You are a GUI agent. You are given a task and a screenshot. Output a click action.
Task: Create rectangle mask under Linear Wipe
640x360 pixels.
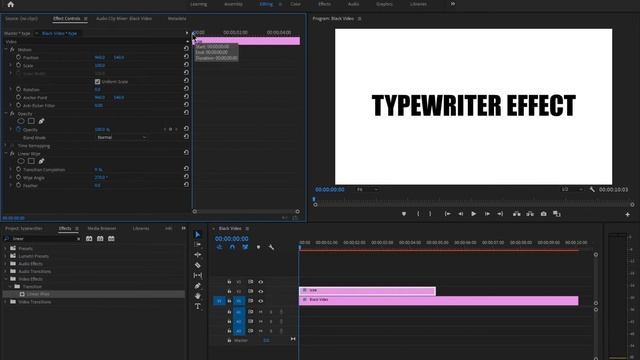(31, 161)
